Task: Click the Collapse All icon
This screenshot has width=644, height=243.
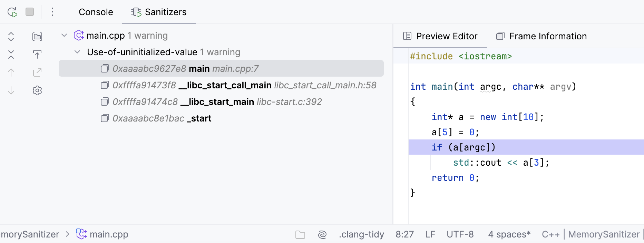Action: tap(11, 54)
